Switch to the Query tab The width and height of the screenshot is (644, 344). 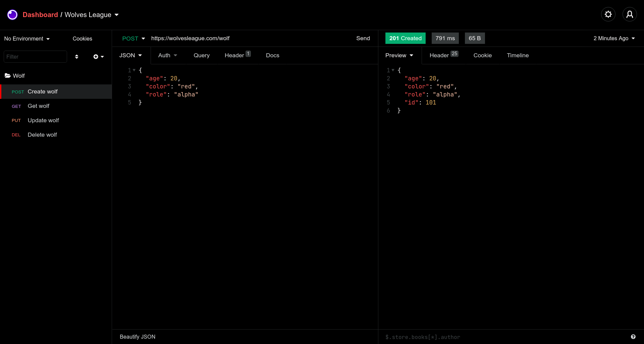(202, 55)
